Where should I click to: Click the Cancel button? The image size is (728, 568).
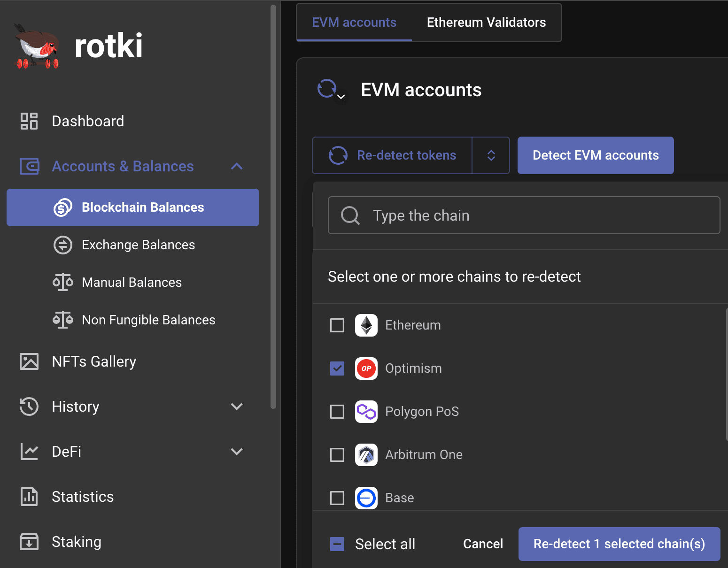pyautogui.click(x=483, y=544)
